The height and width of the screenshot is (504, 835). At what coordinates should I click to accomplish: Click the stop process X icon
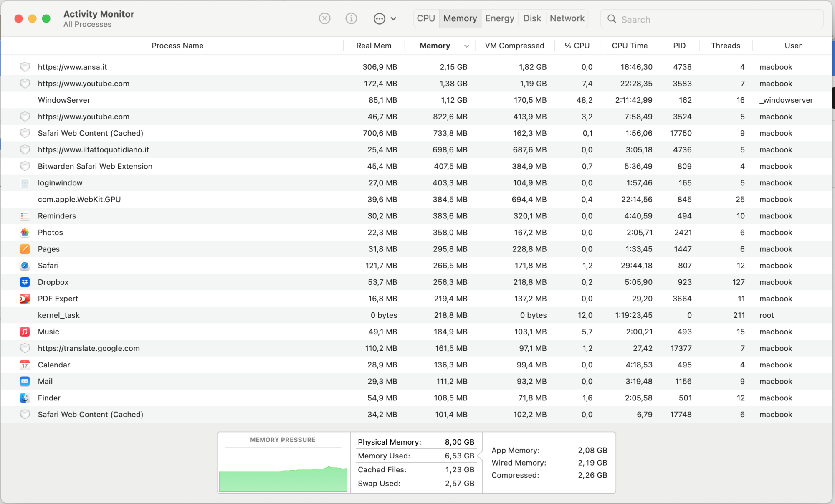tap(324, 18)
